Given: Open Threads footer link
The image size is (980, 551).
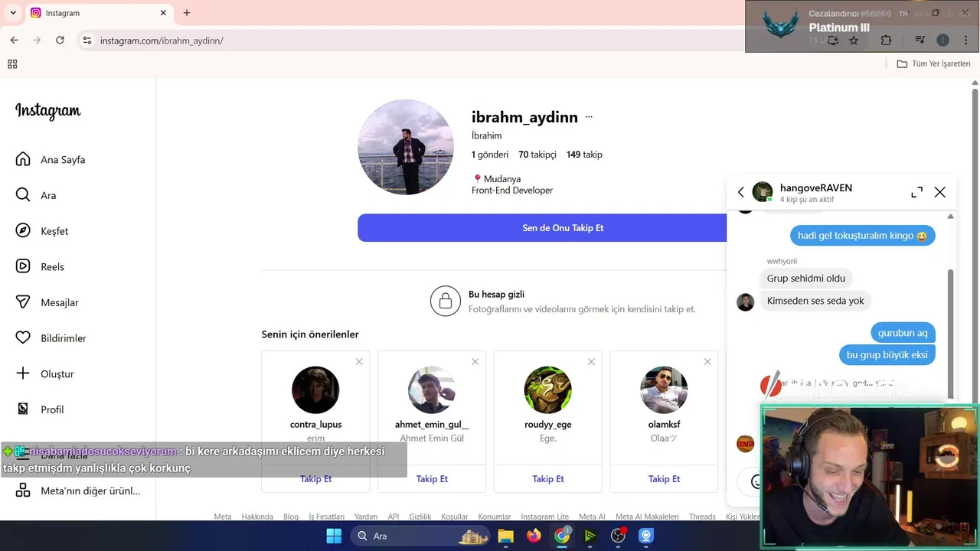Looking at the screenshot, I should pos(702,517).
